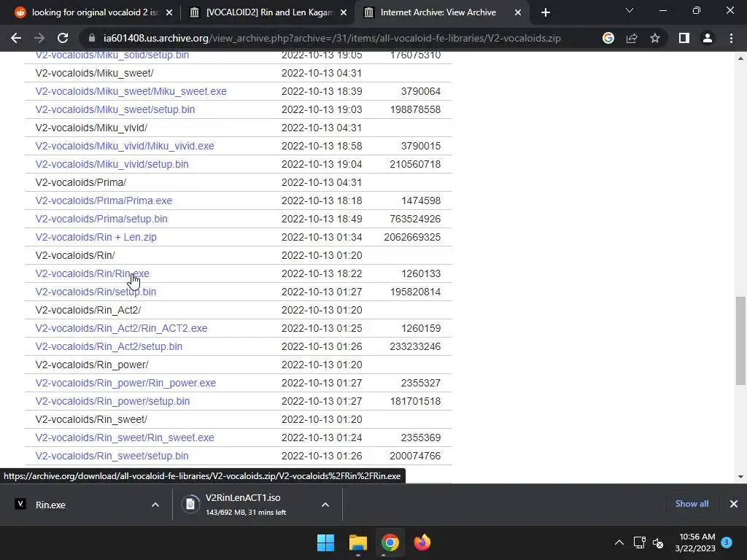Click the Rin/Rin.exe link

tap(92, 274)
